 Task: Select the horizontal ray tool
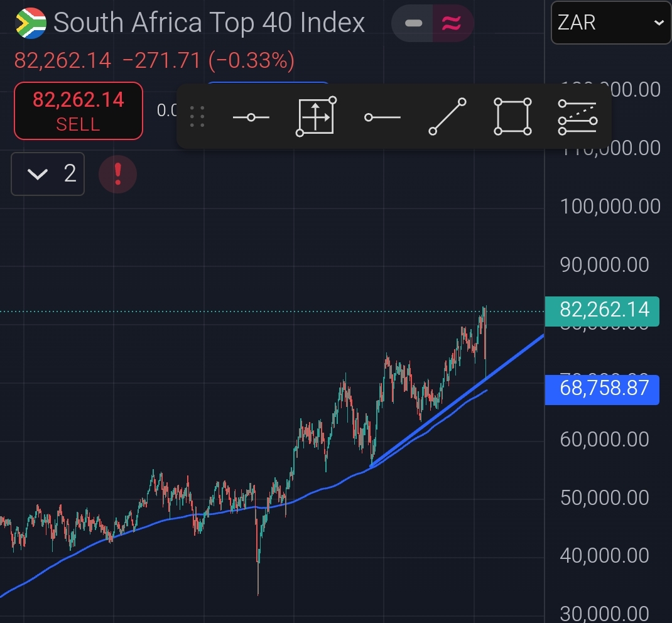[x=382, y=117]
